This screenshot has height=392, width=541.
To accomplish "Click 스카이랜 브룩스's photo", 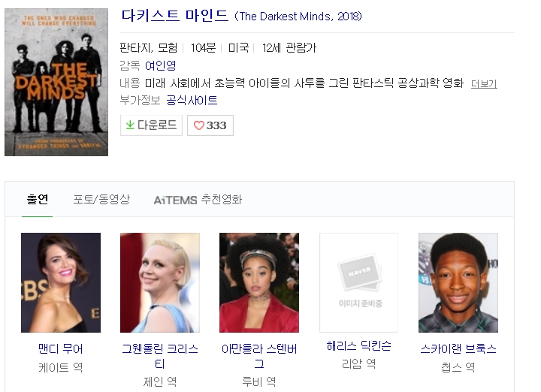I will pos(458,282).
